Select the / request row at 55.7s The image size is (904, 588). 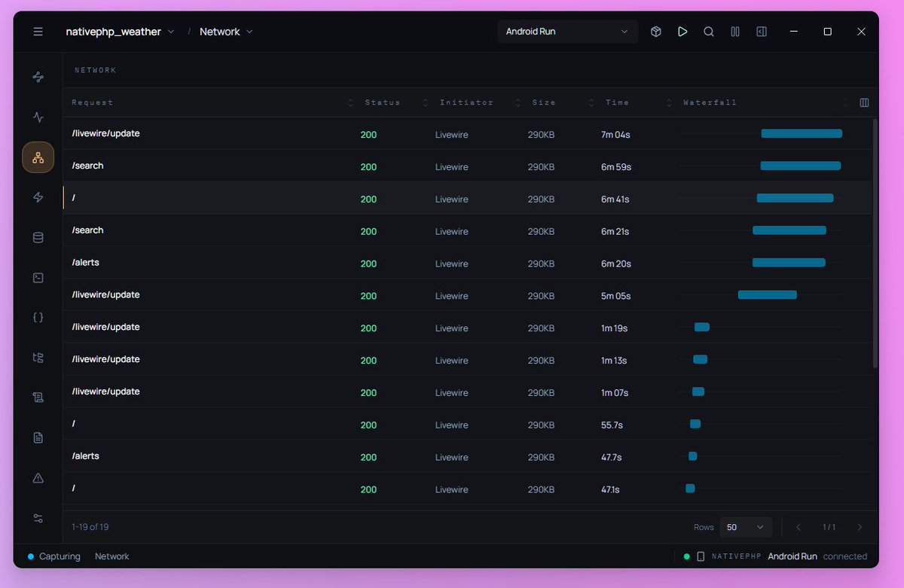tap(467, 425)
